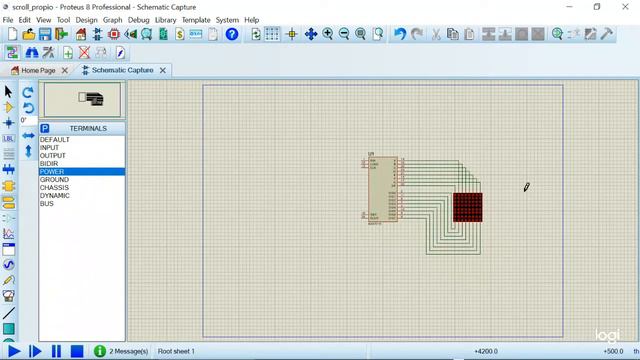Paste from clipboard icon
Image resolution: width=640 pixels, height=360 pixels.
pyautogui.click(x=469, y=34)
